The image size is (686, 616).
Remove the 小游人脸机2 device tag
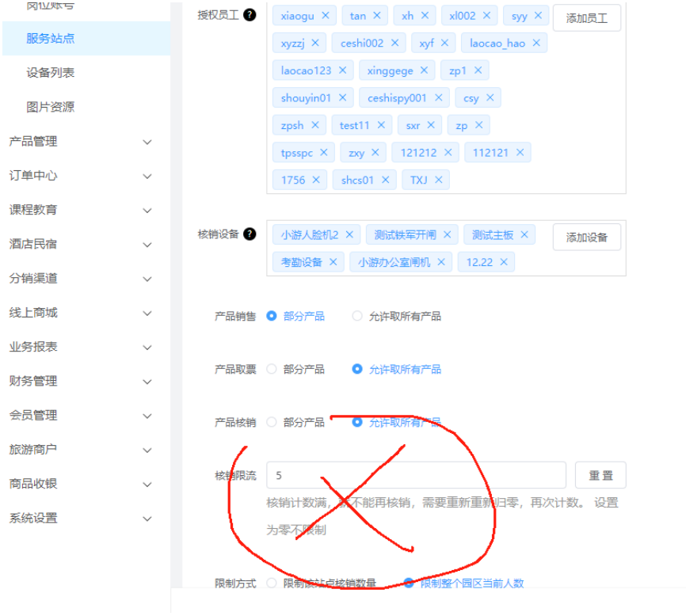coord(349,235)
